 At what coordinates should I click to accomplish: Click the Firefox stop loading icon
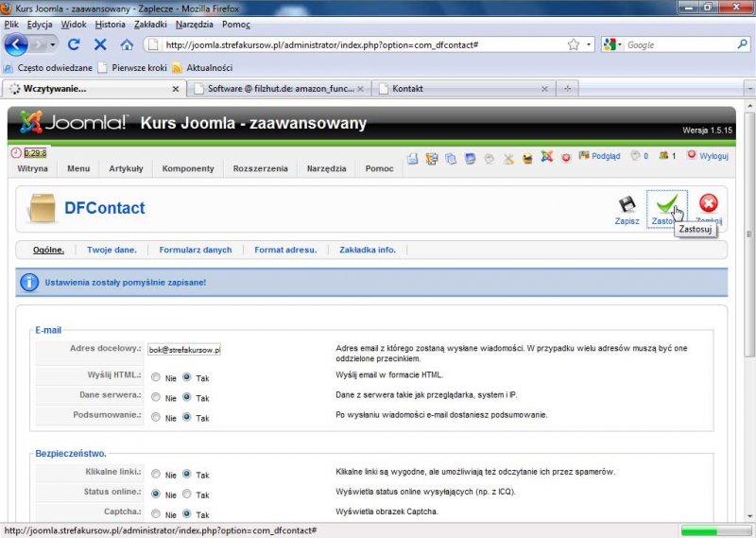[100, 44]
